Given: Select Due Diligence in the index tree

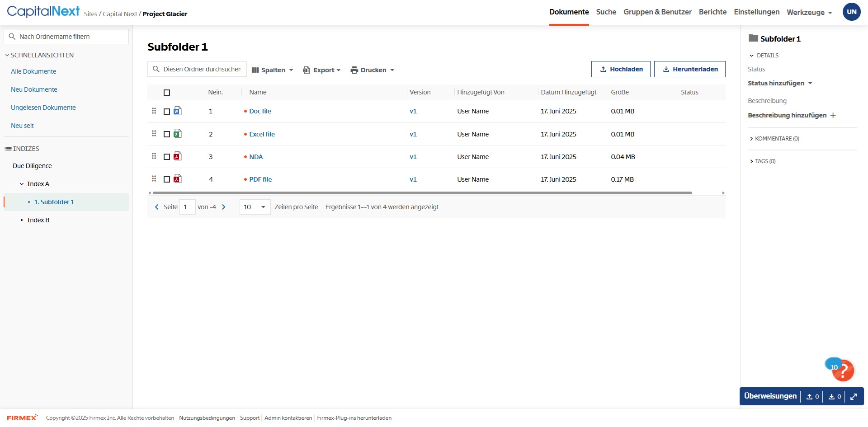Looking at the screenshot, I should pyautogui.click(x=32, y=166).
